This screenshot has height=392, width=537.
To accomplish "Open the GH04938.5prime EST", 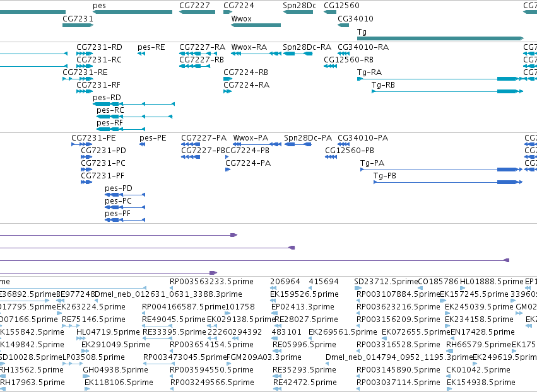I will (x=115, y=370).
